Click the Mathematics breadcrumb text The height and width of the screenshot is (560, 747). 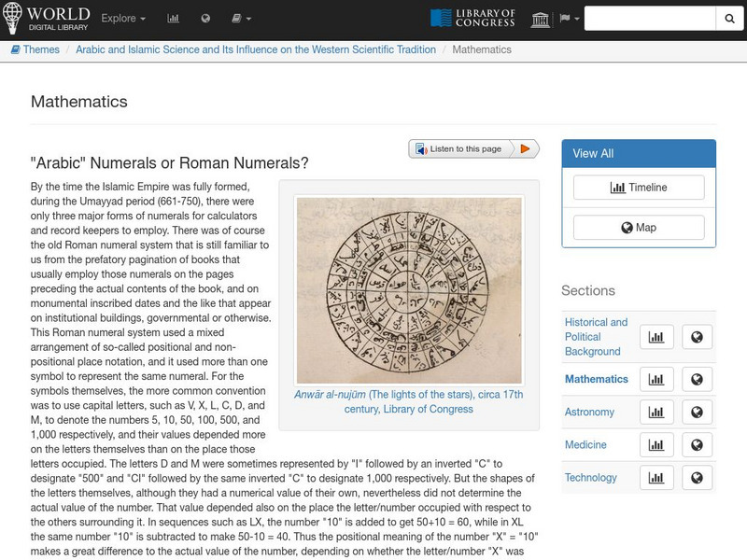482,49
